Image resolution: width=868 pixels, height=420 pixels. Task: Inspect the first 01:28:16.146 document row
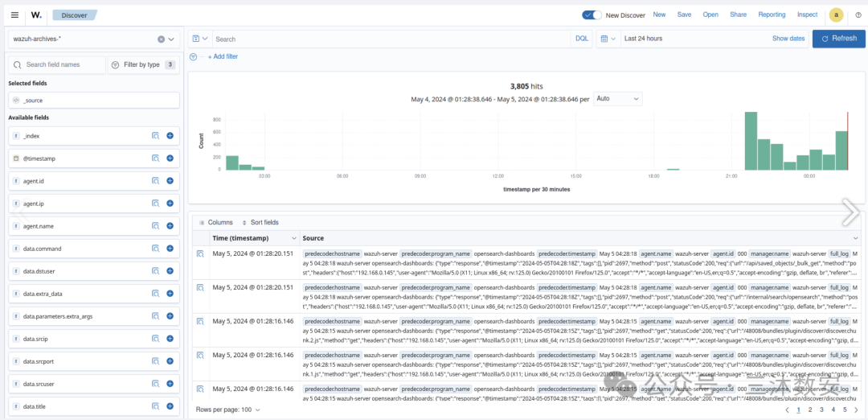[200, 321]
